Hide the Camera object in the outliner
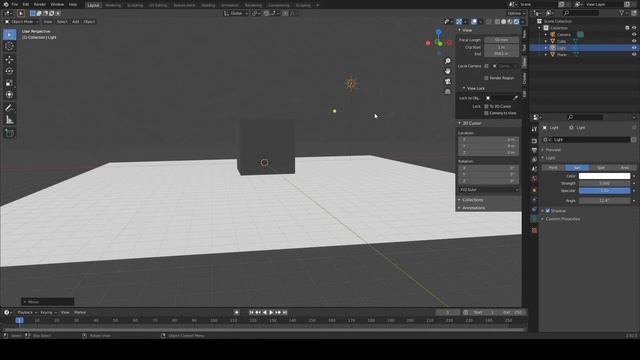Screen dimensions: 640x360 pyautogui.click(x=634, y=35)
